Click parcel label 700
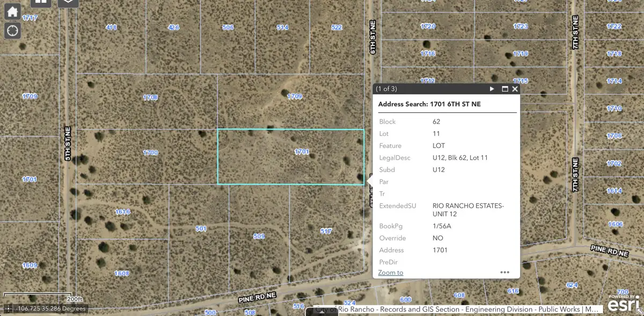Image resolution: width=644 pixels, height=316 pixels. (x=623, y=292)
